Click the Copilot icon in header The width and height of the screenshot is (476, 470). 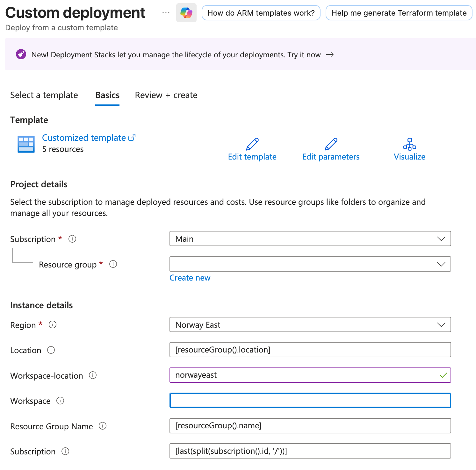click(186, 13)
